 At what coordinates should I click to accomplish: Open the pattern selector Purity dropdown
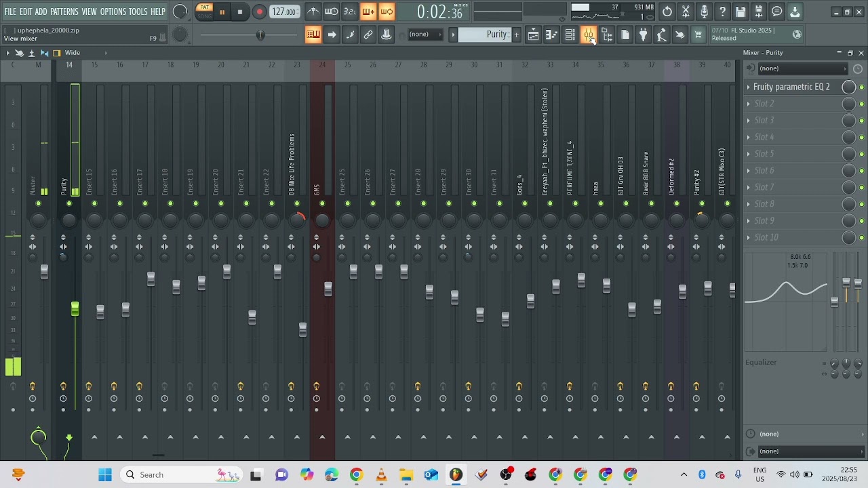click(484, 35)
